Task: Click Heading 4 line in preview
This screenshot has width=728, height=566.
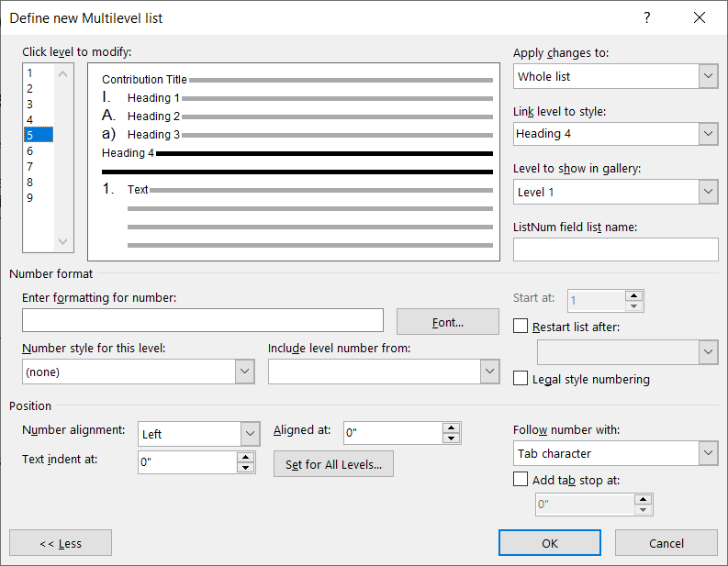Action: pyautogui.click(x=297, y=153)
